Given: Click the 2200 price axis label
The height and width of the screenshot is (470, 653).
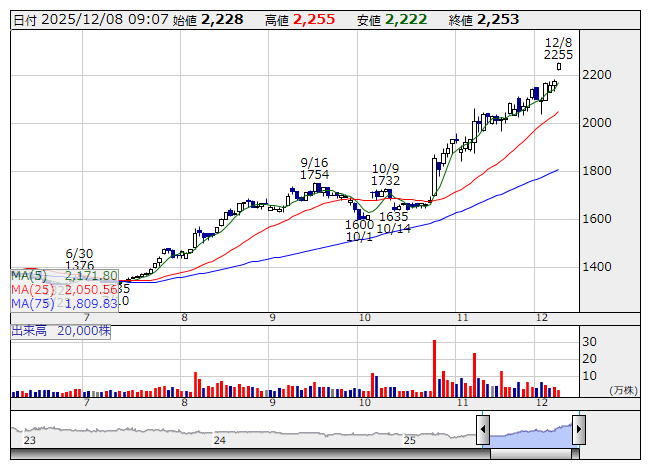Looking at the screenshot, I should [x=597, y=75].
